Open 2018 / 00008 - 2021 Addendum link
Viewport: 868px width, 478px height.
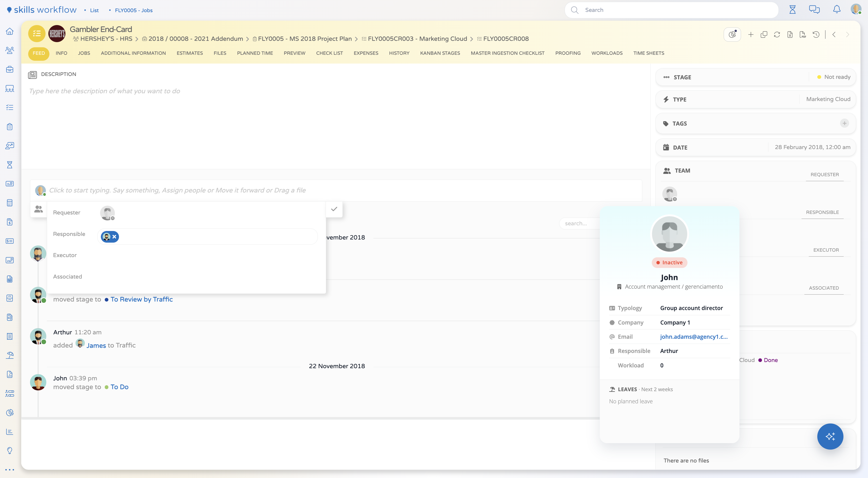point(196,39)
